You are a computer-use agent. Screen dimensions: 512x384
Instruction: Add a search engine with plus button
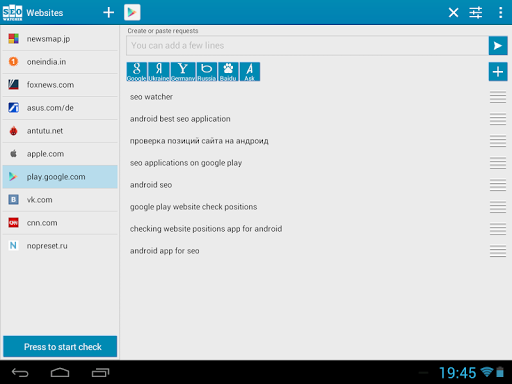click(x=498, y=72)
